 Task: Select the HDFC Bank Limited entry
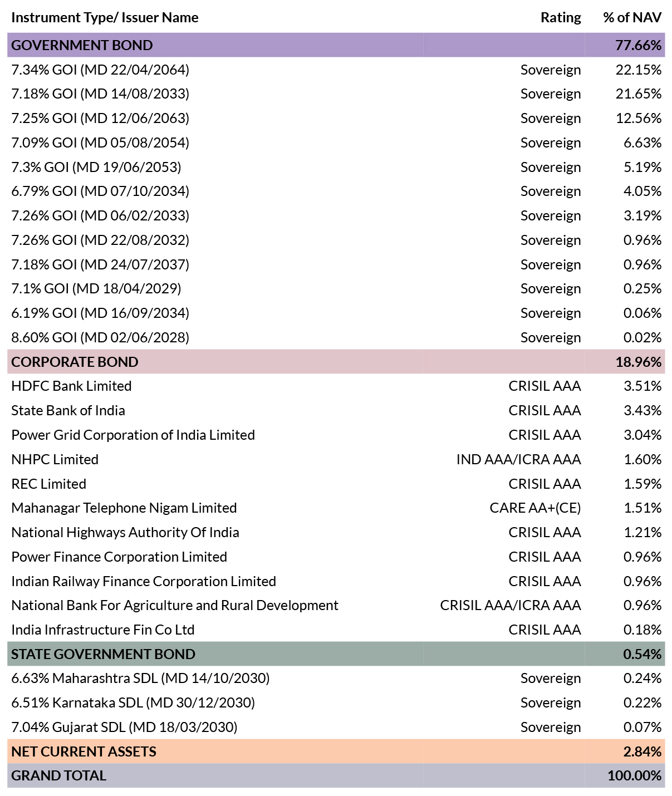71,386
